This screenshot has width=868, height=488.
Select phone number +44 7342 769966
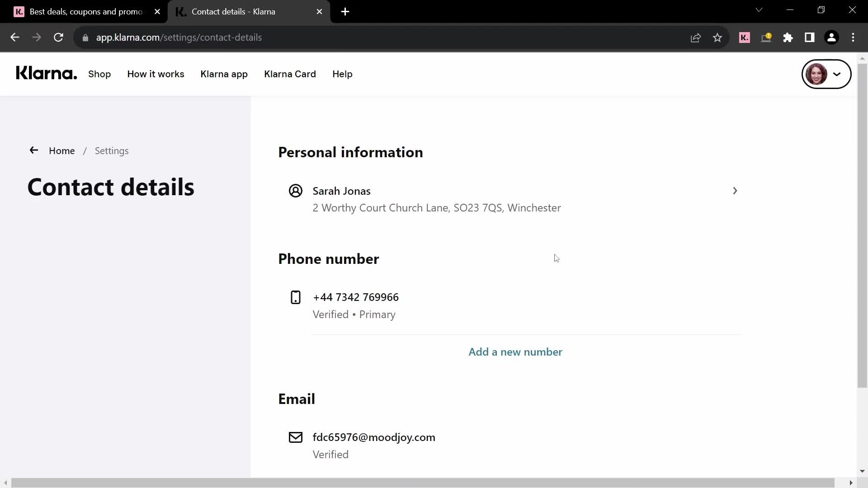356,297
